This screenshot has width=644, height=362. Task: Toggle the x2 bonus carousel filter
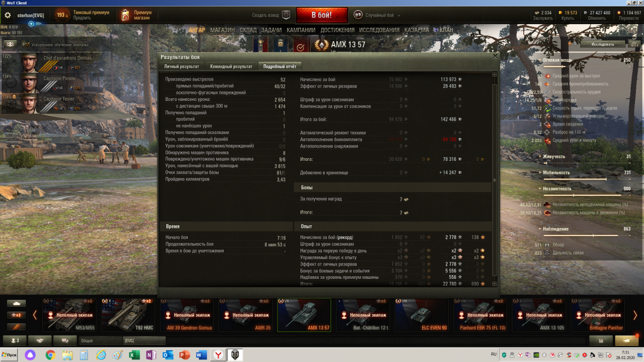[x=16, y=315]
